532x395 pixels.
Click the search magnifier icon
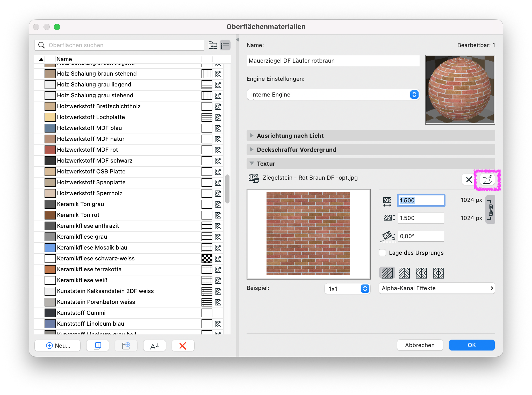pyautogui.click(x=41, y=45)
